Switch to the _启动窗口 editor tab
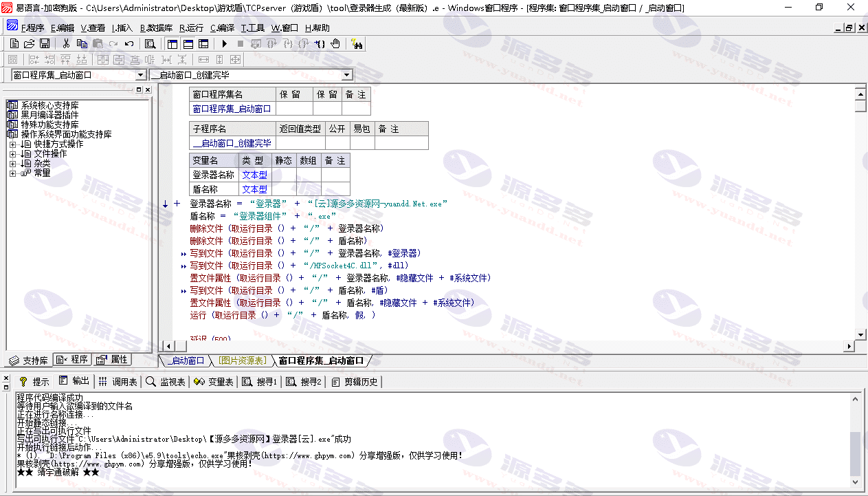The height and width of the screenshot is (496, 868). point(186,360)
